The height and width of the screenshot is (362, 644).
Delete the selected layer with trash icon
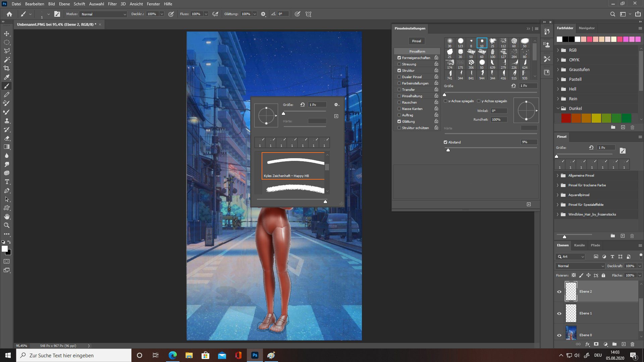click(633, 344)
